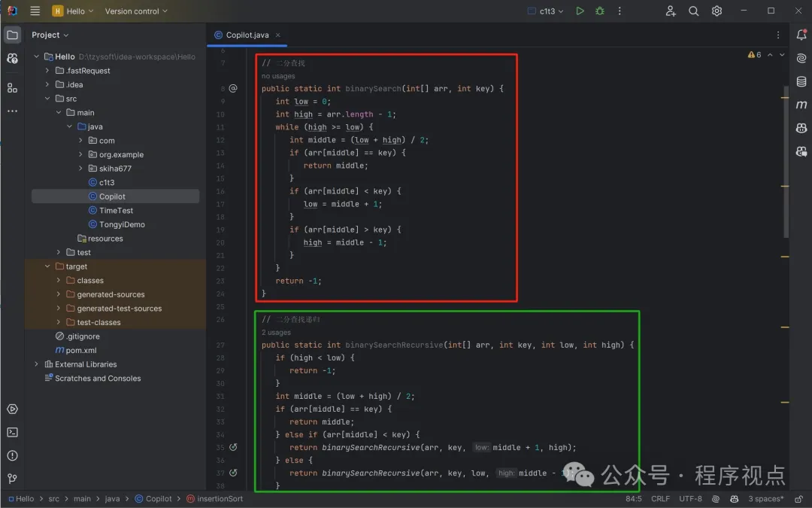Viewport: 812px width, 508px height.
Task: Run the c1t3 configuration
Action: [580, 11]
